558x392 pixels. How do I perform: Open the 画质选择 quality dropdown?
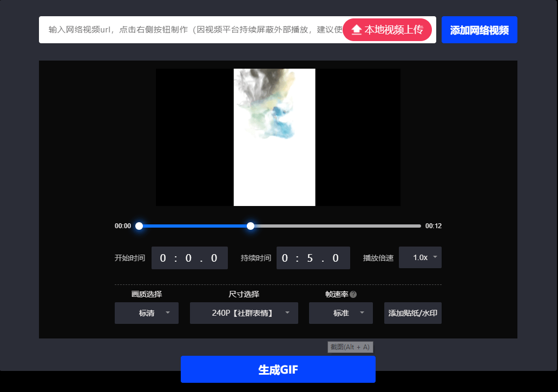pyautogui.click(x=146, y=313)
